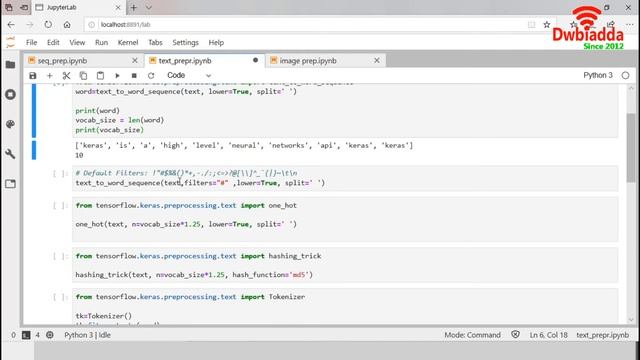Viewport: 640px width, 360px height.
Task: Click the Ln 6, Col 18 status item
Action: pyautogui.click(x=549, y=335)
